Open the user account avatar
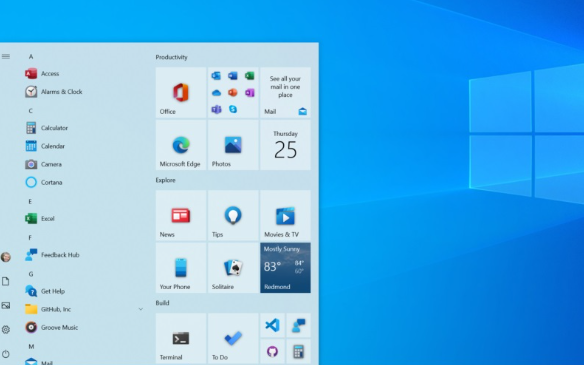 tap(6, 257)
